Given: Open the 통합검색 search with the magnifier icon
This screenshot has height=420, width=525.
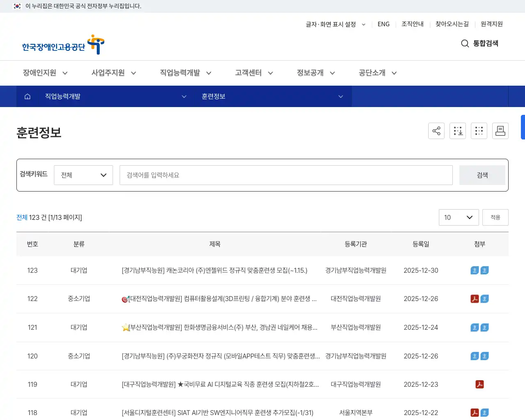Looking at the screenshot, I should pyautogui.click(x=465, y=43).
